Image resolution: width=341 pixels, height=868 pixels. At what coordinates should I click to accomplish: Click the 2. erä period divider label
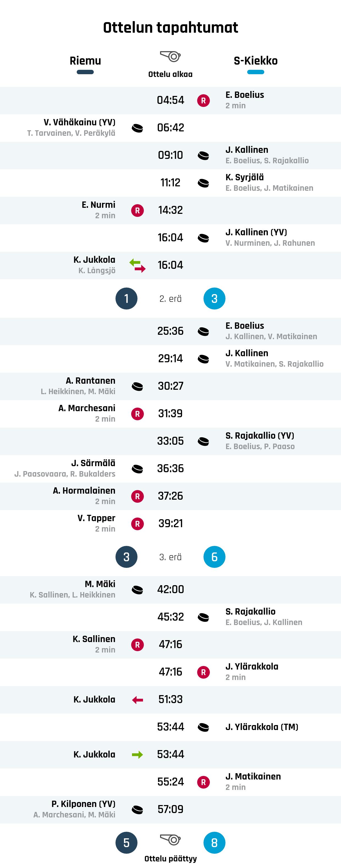click(170, 299)
